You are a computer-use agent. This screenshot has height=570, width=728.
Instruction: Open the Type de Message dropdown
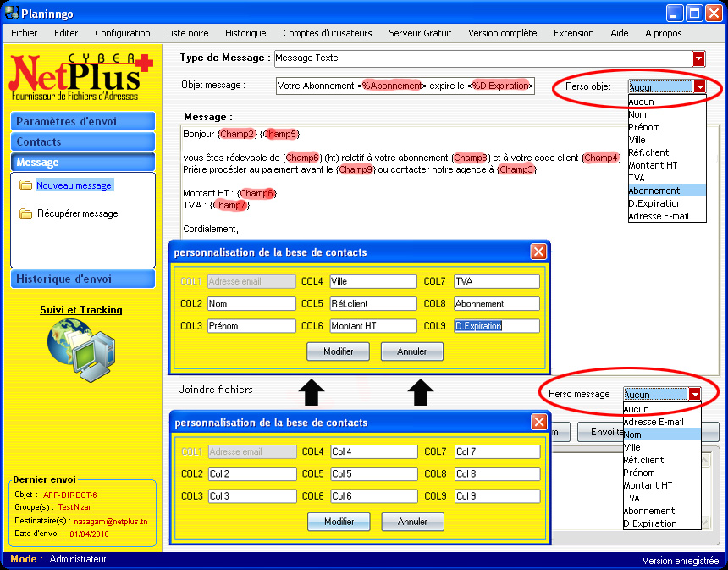(x=698, y=58)
